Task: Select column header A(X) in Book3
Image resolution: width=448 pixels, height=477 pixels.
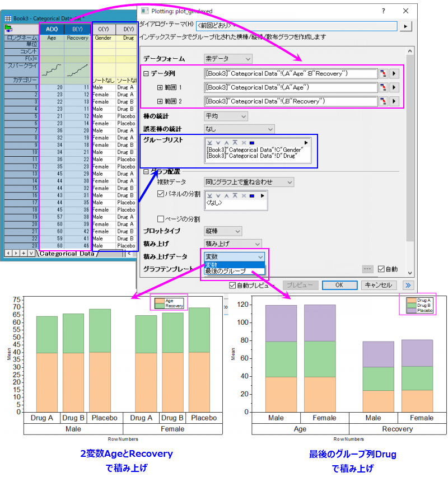Action: [52, 29]
